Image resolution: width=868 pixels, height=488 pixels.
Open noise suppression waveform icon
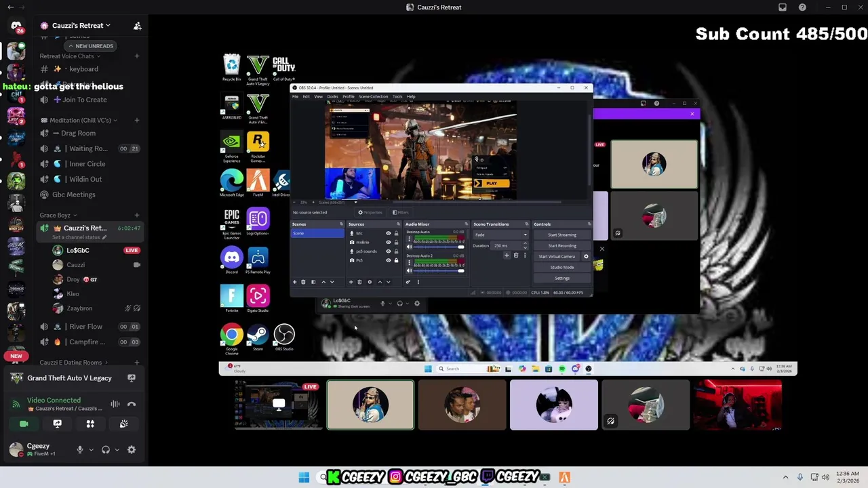115,404
